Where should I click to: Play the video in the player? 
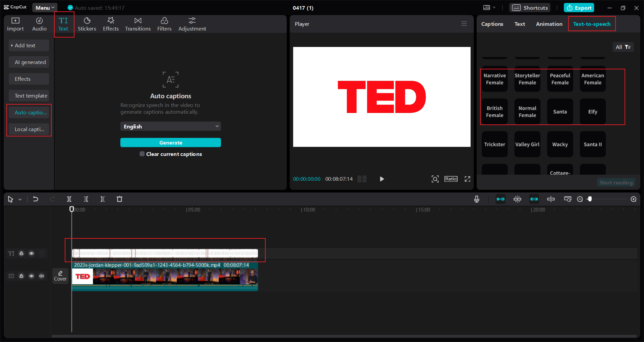tap(382, 179)
